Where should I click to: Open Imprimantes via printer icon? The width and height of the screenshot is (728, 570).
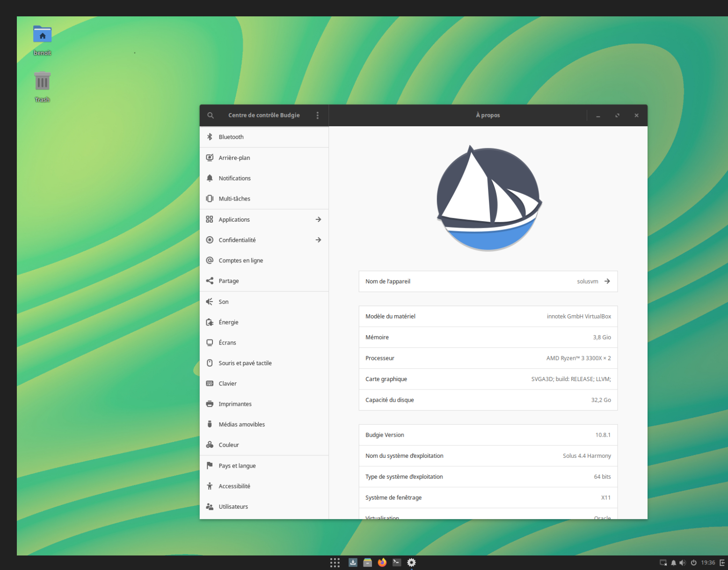[x=210, y=404]
